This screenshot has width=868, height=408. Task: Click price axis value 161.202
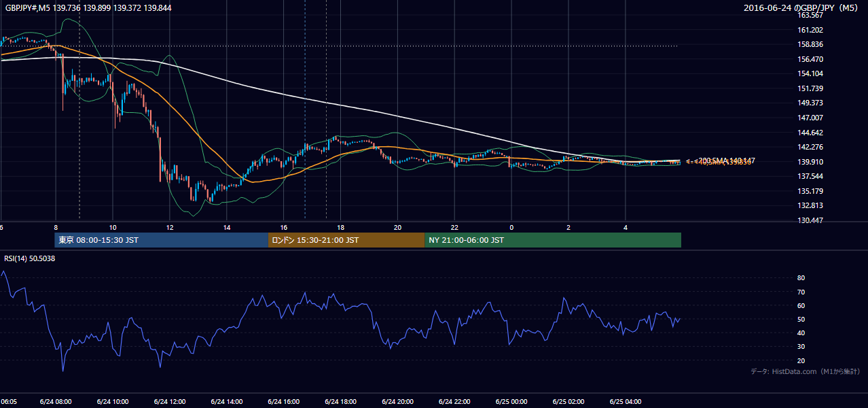[x=810, y=30]
